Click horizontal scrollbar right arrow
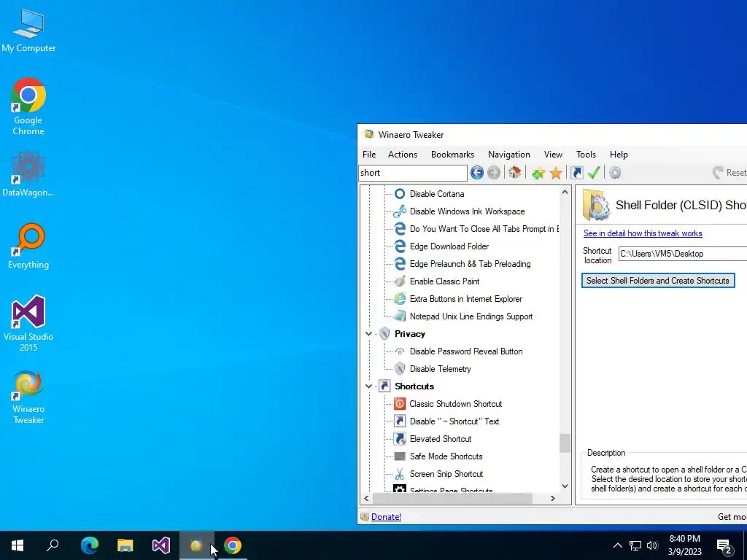747x560 pixels. 553,499
